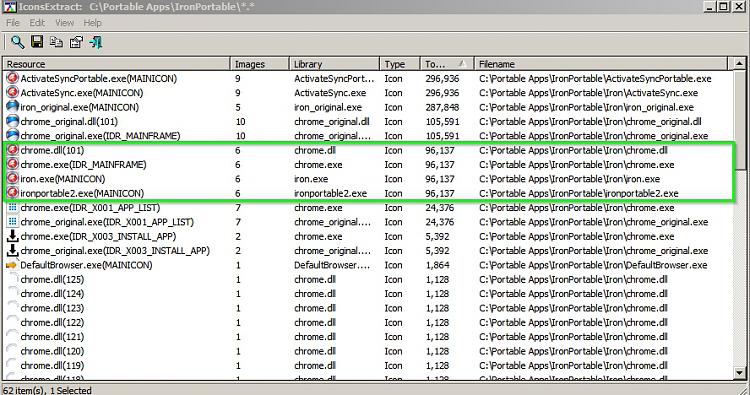The height and width of the screenshot is (395, 750).
Task: Open the View menu
Action: coord(64,22)
